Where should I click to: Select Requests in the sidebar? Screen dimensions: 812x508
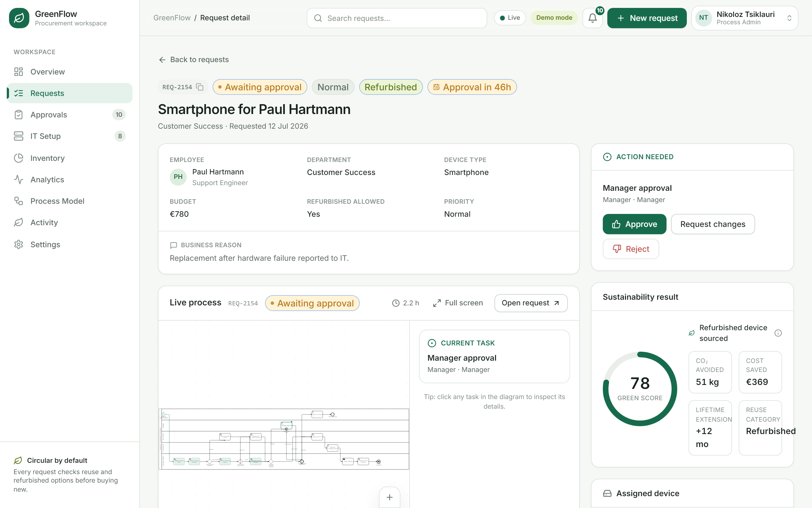69,93
